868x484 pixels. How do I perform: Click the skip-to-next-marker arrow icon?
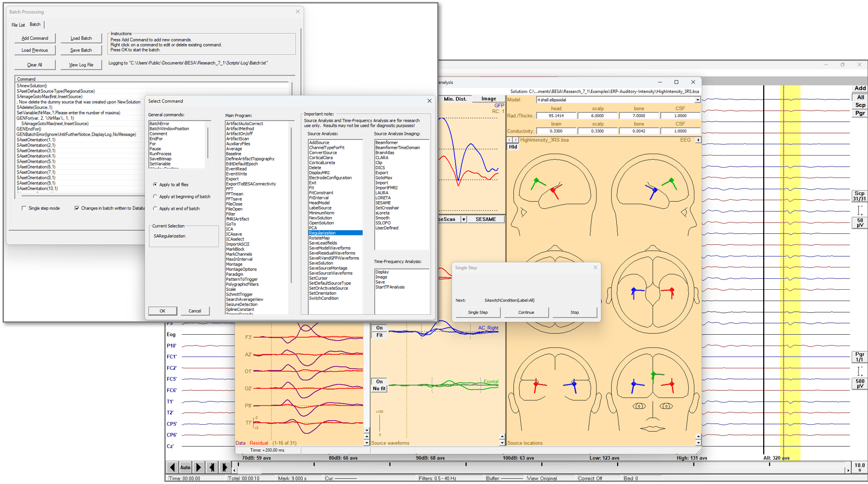click(x=224, y=467)
